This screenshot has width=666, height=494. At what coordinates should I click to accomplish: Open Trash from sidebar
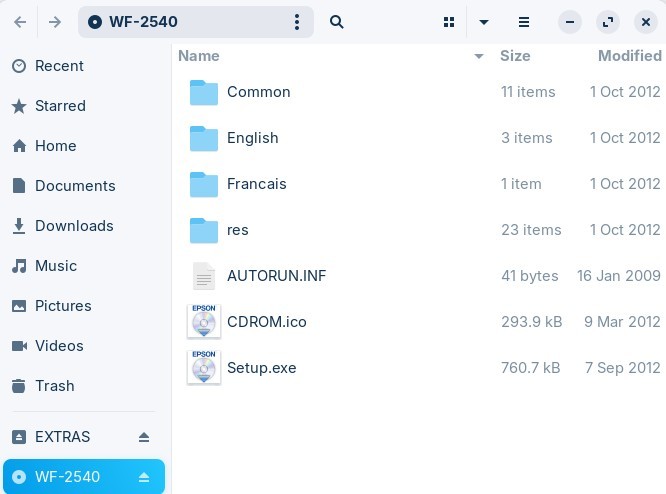pos(86,386)
